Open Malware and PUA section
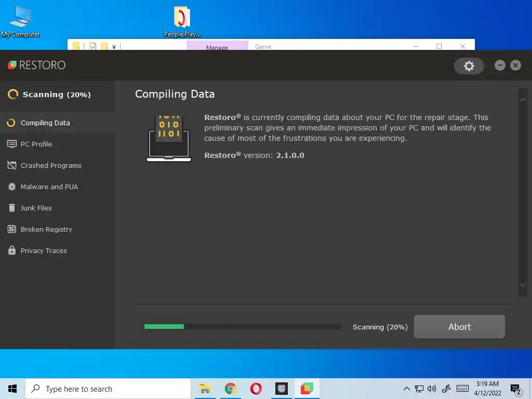532x399 pixels. coord(57,187)
